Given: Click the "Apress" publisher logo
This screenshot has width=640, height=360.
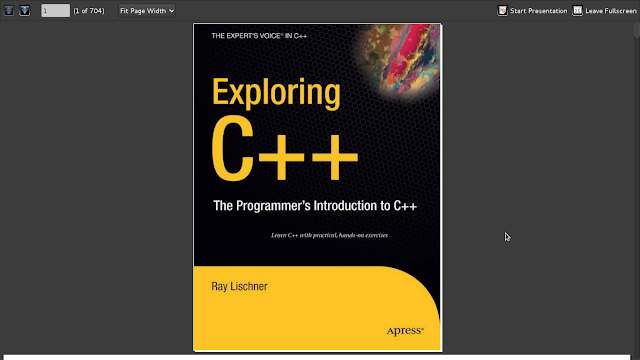Looking at the screenshot, I should (405, 331).
